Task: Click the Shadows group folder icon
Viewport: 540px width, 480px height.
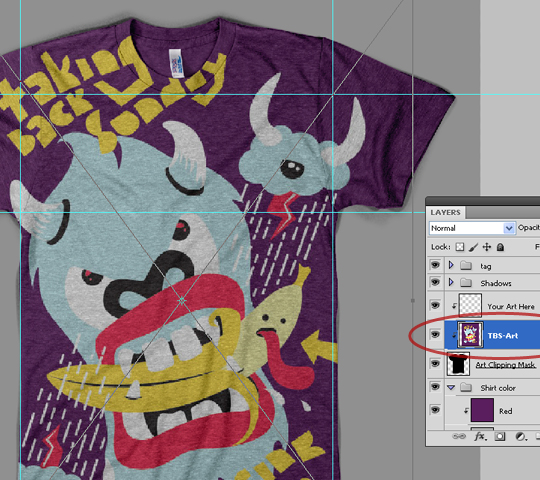Action: pyautogui.click(x=466, y=283)
